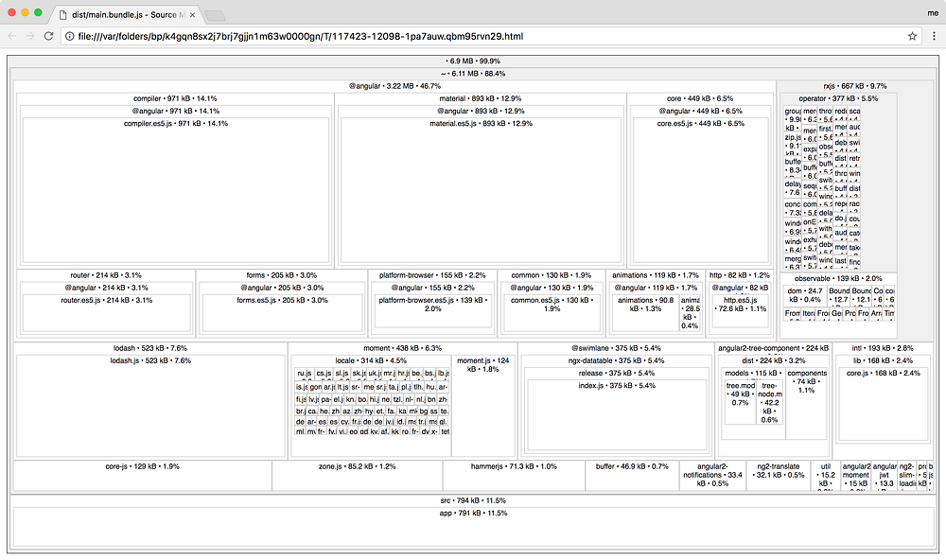Open the router.es5.js block
Image resolution: width=946 pixels, height=560 pixels.
(x=106, y=313)
